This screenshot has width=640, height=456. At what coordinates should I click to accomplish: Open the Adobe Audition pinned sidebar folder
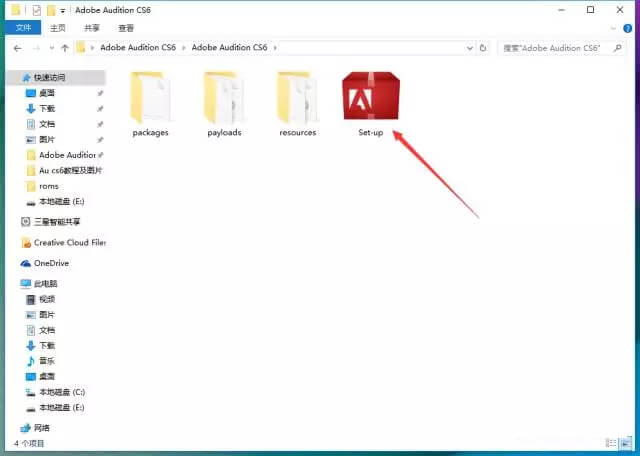click(x=67, y=155)
